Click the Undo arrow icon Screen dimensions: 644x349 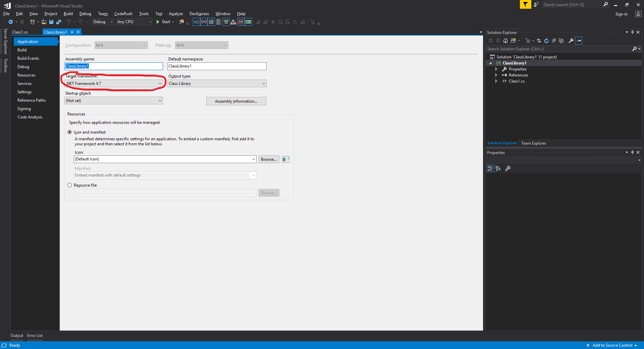pyautogui.click(x=69, y=22)
